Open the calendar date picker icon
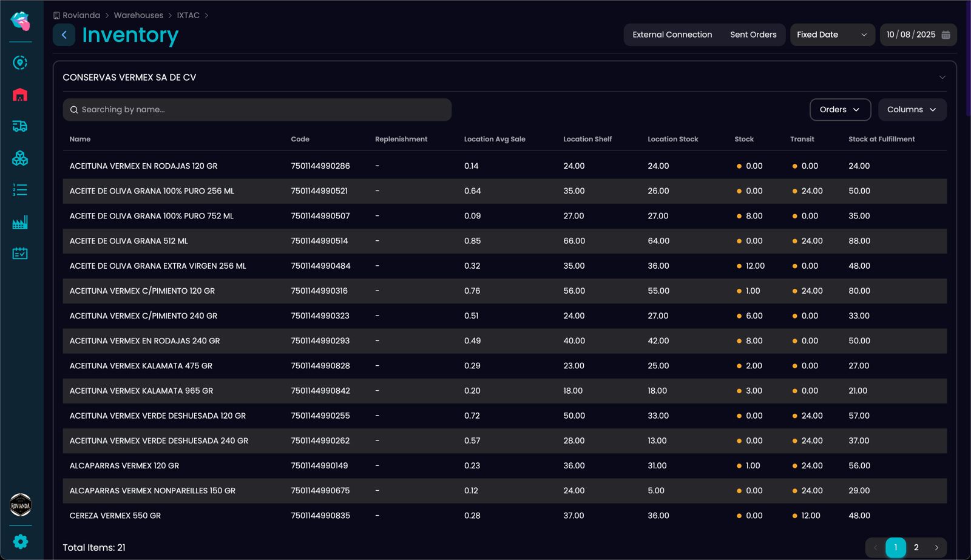This screenshot has height=560, width=971. 946,35
